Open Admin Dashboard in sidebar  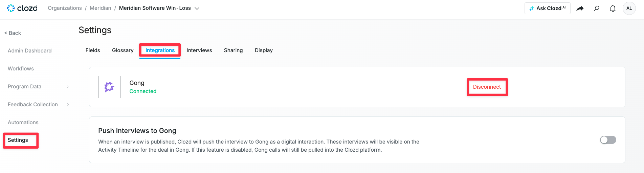[x=30, y=51]
